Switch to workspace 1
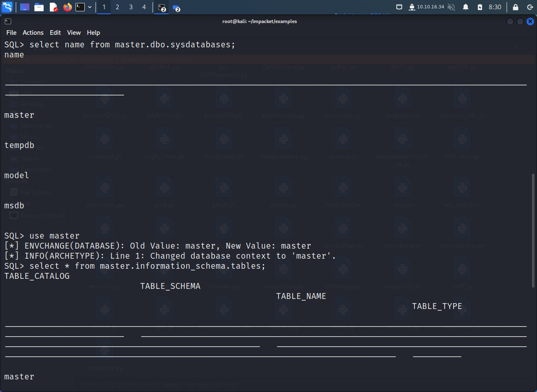 tap(104, 7)
